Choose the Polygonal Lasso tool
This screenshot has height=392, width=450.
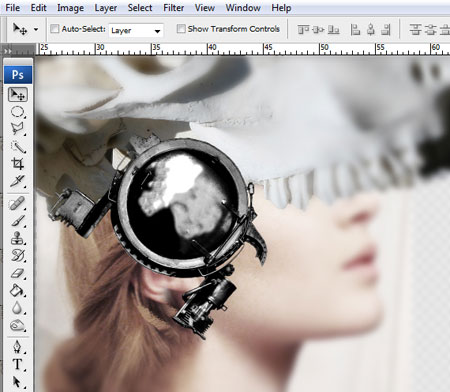(18, 129)
